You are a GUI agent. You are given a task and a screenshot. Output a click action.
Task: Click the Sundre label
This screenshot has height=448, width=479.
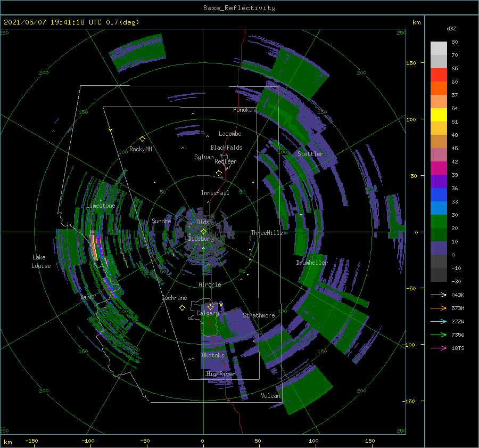coord(161,221)
